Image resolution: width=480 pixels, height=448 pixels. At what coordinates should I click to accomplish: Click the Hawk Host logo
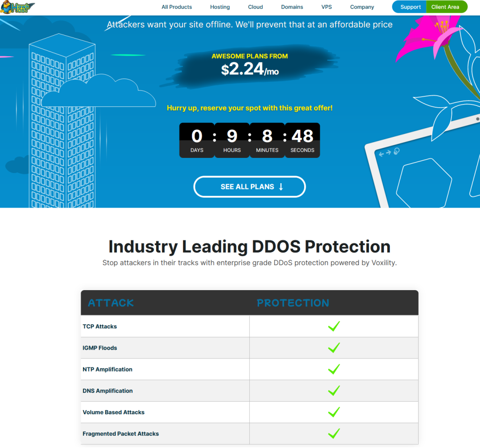click(x=16, y=7)
